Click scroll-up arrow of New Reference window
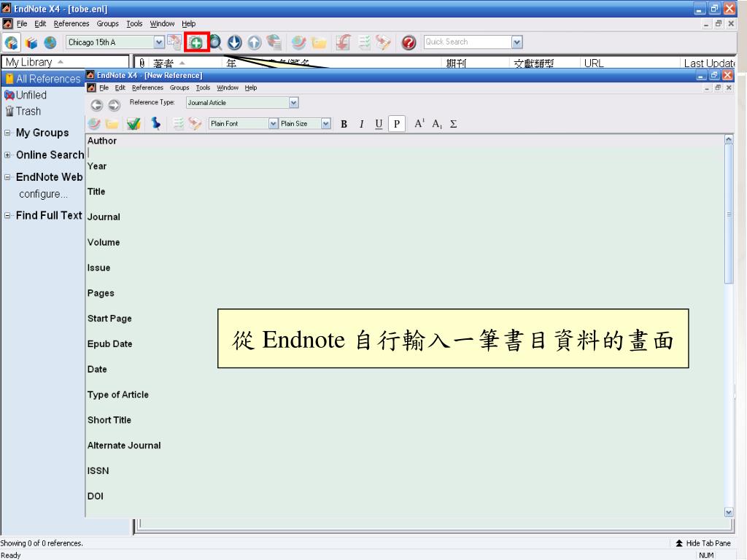The image size is (747, 560). pyautogui.click(x=729, y=139)
